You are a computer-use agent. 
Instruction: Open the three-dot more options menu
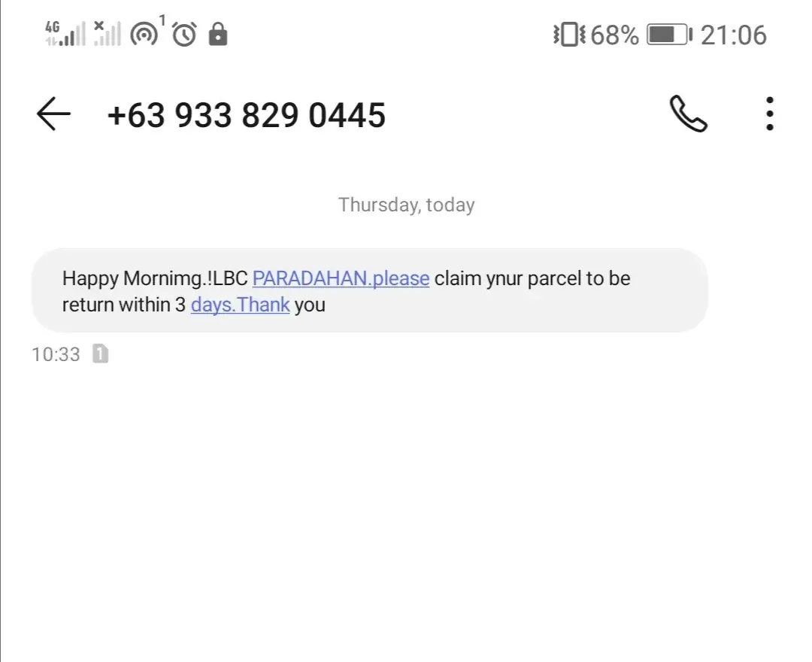[769, 114]
